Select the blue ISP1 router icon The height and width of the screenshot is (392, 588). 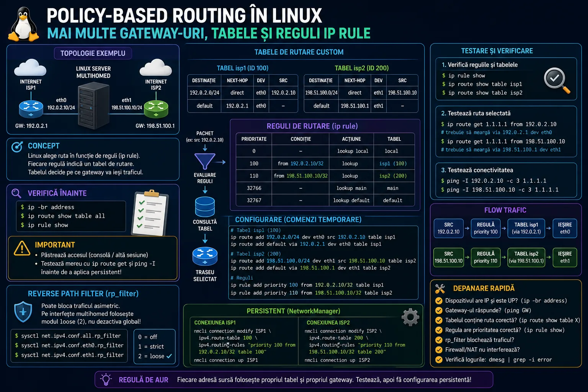coord(31,109)
